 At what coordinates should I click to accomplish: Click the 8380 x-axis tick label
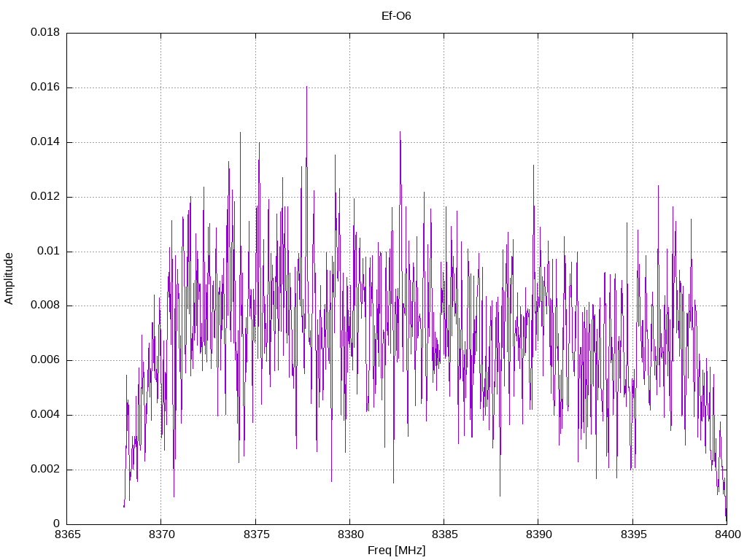click(x=350, y=534)
